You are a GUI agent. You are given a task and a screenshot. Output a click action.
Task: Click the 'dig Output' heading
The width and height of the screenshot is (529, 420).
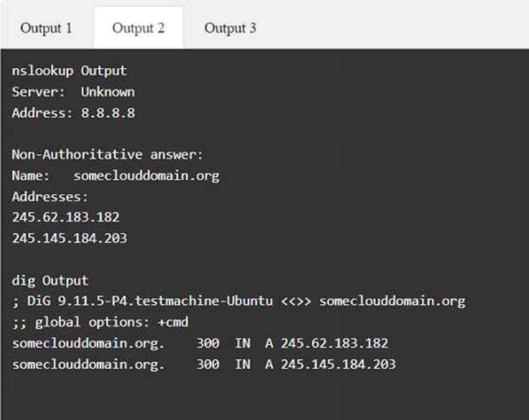tap(51, 280)
